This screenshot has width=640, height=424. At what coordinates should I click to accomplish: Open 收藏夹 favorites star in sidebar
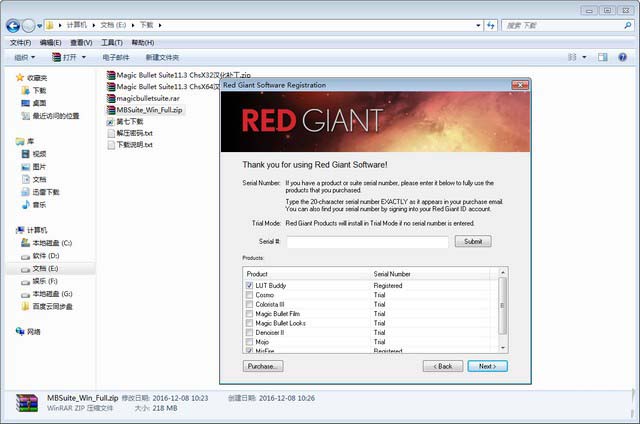tap(20, 78)
